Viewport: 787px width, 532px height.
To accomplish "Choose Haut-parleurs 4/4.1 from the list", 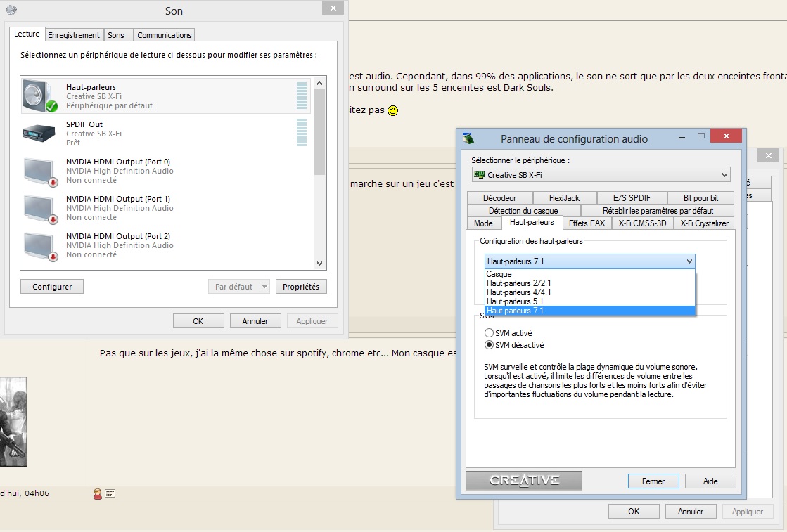I will [x=590, y=292].
